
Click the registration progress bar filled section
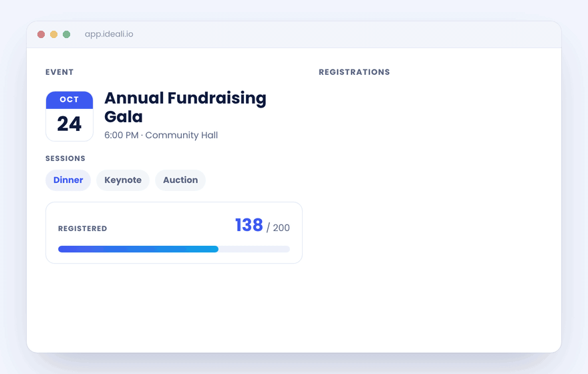click(138, 249)
